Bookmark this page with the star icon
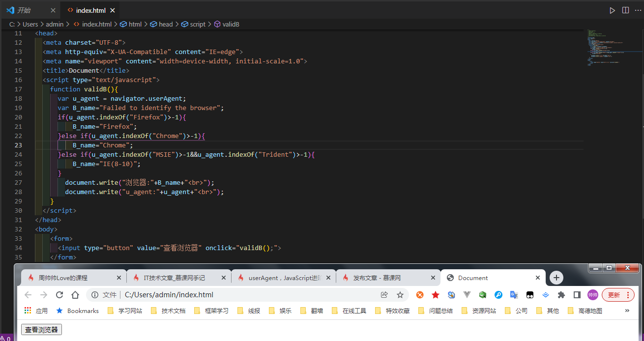 click(400, 295)
